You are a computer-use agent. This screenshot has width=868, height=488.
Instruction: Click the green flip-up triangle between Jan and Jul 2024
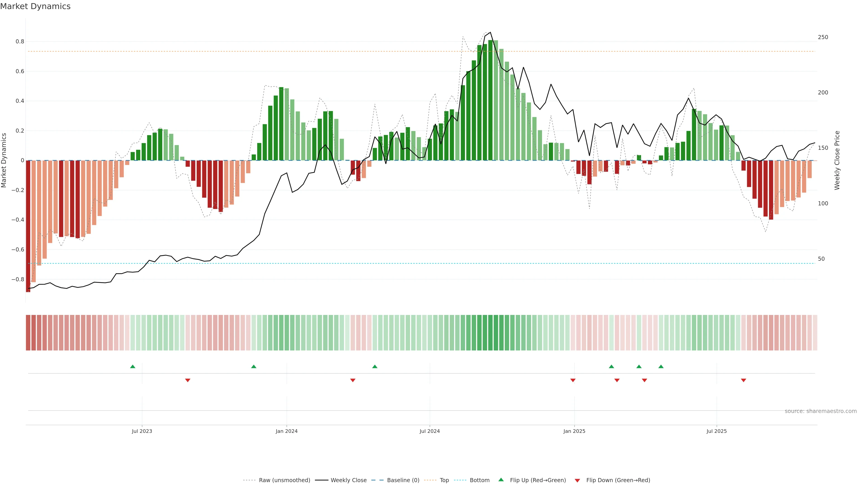click(x=375, y=366)
